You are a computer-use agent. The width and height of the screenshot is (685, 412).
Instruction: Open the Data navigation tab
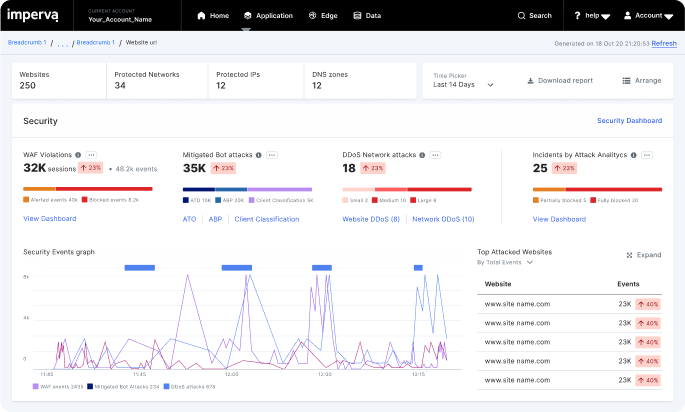367,16
